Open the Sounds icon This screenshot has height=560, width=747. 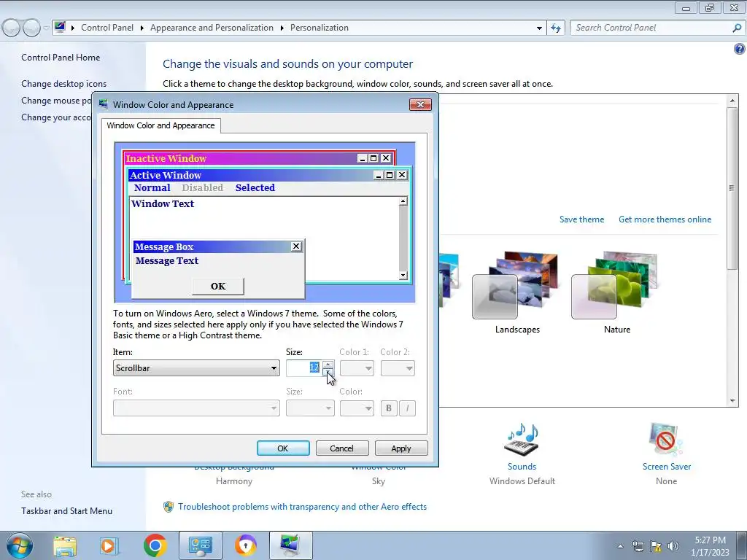point(522,439)
